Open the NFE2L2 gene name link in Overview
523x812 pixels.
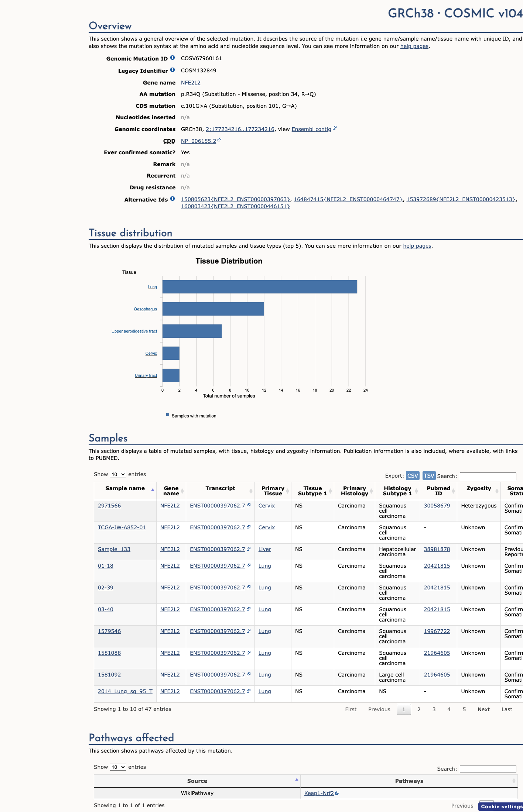[x=191, y=83]
